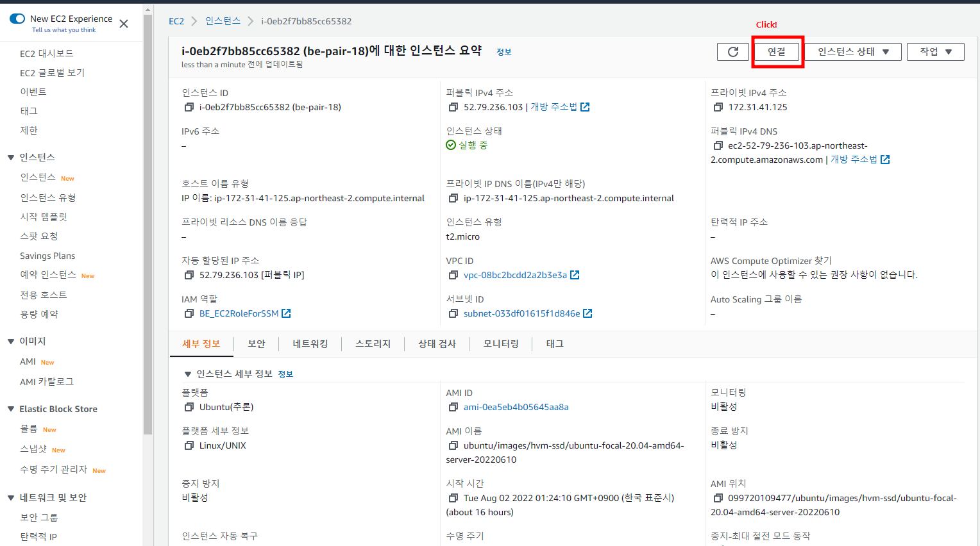This screenshot has height=546, width=980.
Task: Copy the private IPv4 address 172.31.41.125
Action: coord(718,108)
